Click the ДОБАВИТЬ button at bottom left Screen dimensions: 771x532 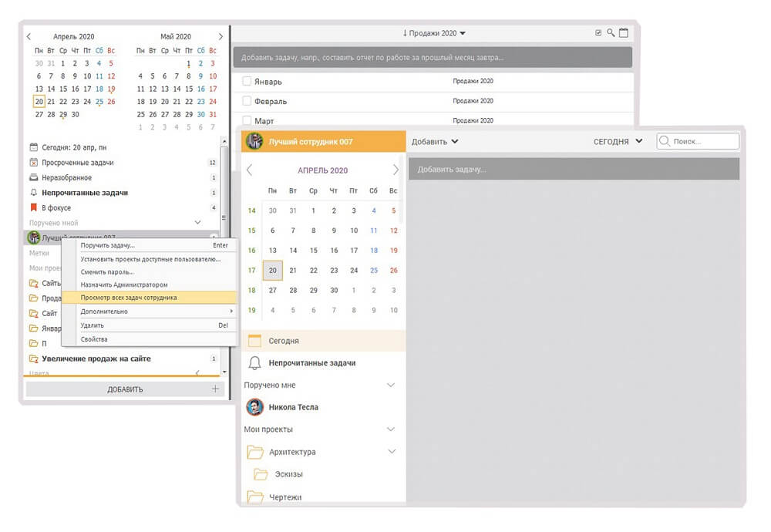tap(124, 389)
